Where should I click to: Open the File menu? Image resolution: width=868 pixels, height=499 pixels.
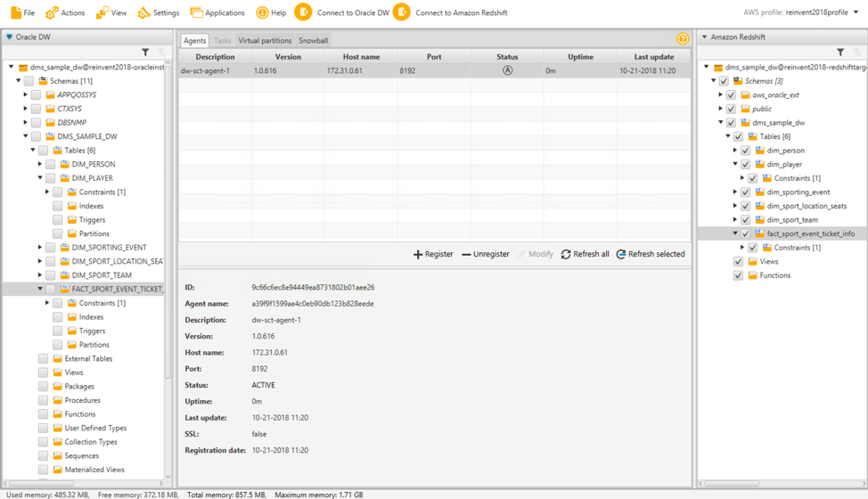pyautogui.click(x=22, y=12)
